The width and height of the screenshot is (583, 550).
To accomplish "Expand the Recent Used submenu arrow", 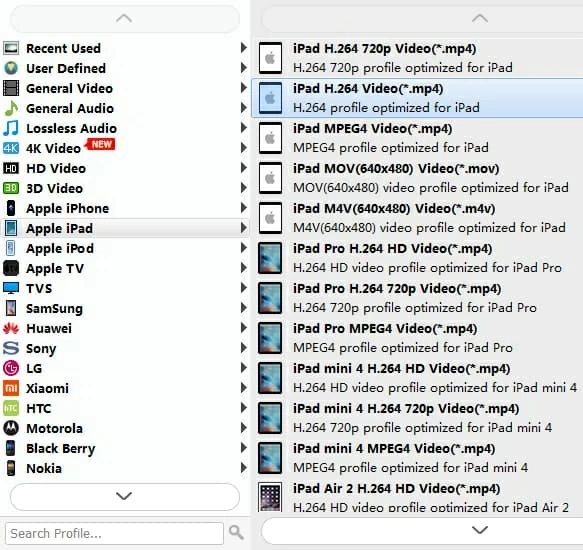I will pos(244,48).
